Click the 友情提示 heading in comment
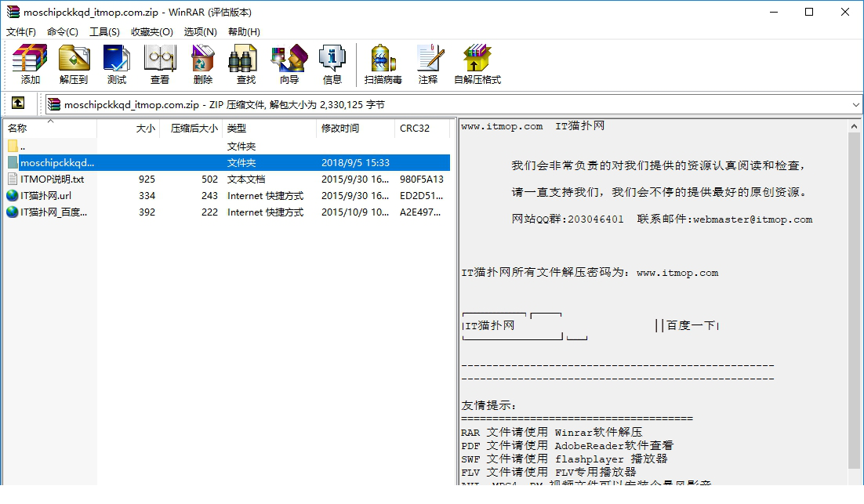Viewport: 864px width, 504px height. 488,405
